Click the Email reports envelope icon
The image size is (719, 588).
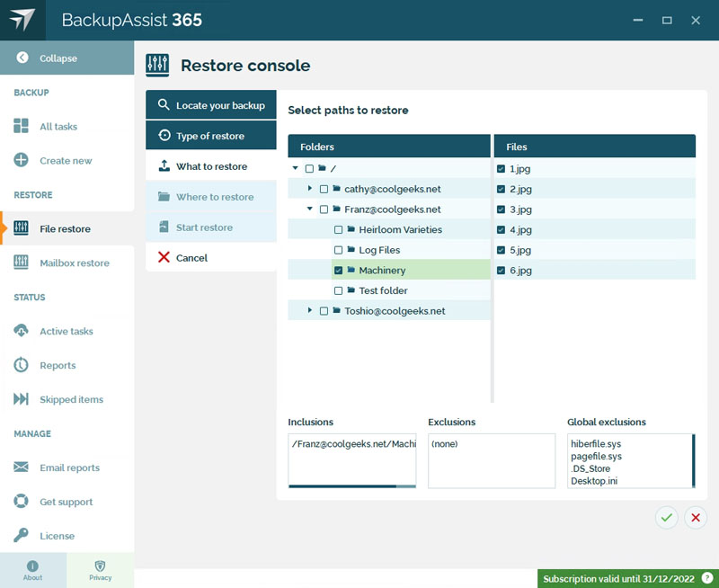pyautogui.click(x=21, y=467)
